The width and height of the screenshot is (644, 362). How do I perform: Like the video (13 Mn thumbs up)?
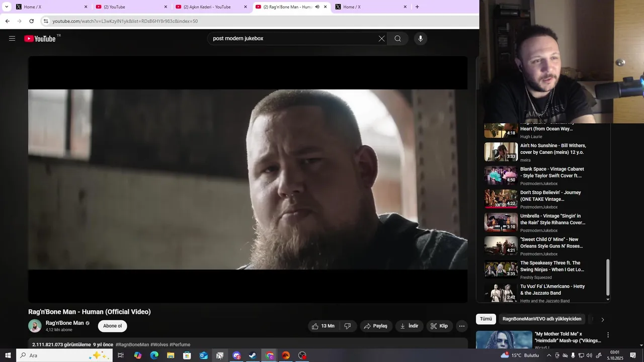click(323, 326)
